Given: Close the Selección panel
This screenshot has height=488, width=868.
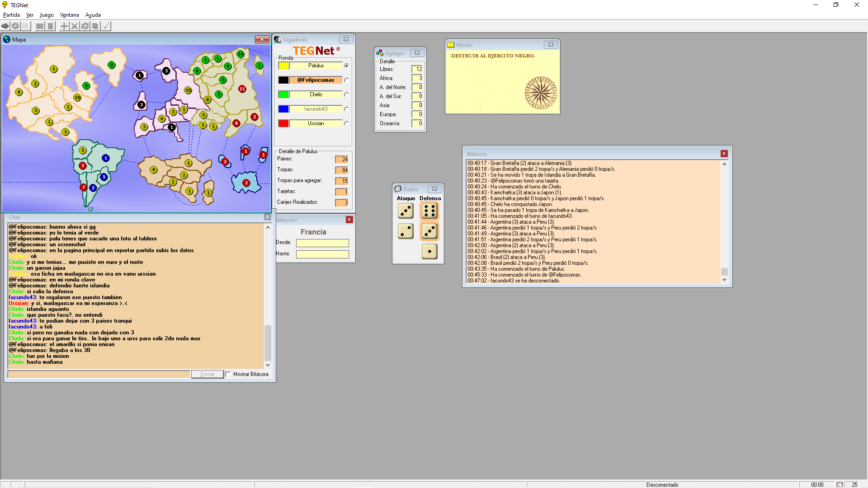Looking at the screenshot, I should [x=349, y=220].
